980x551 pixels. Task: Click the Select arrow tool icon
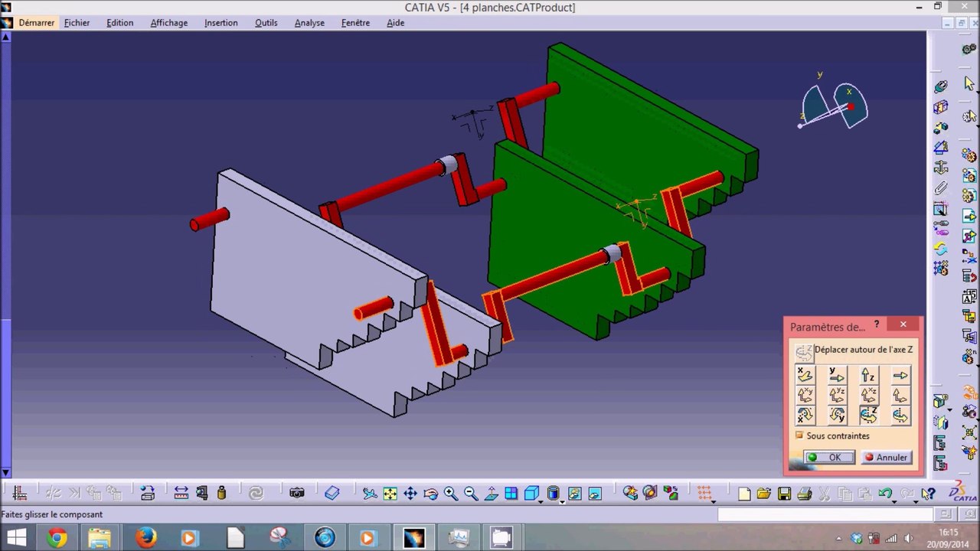pos(969,83)
